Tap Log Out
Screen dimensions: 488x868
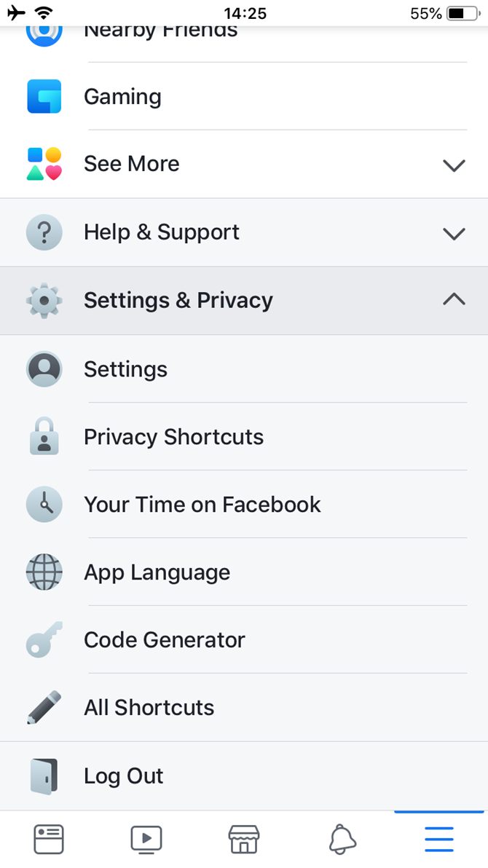[123, 776]
